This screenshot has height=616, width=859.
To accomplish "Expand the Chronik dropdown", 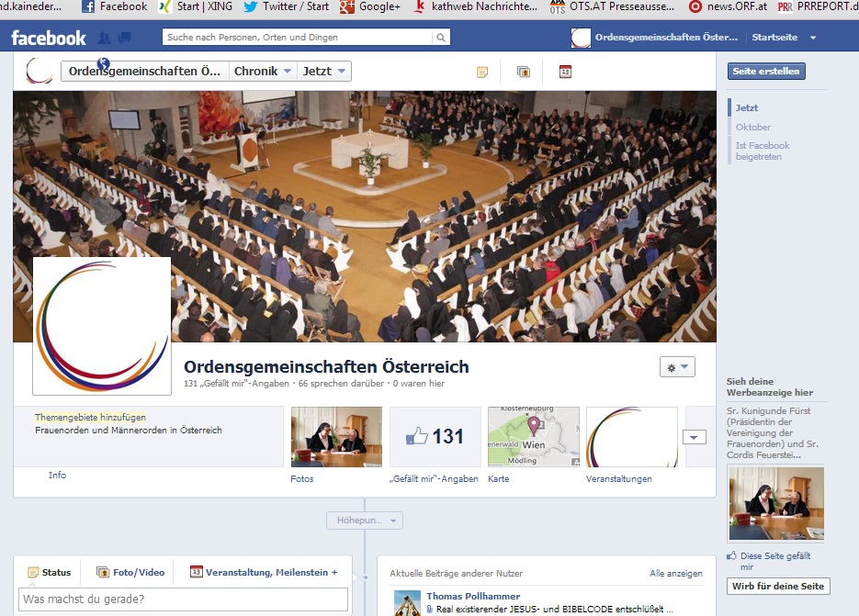I will tap(263, 72).
